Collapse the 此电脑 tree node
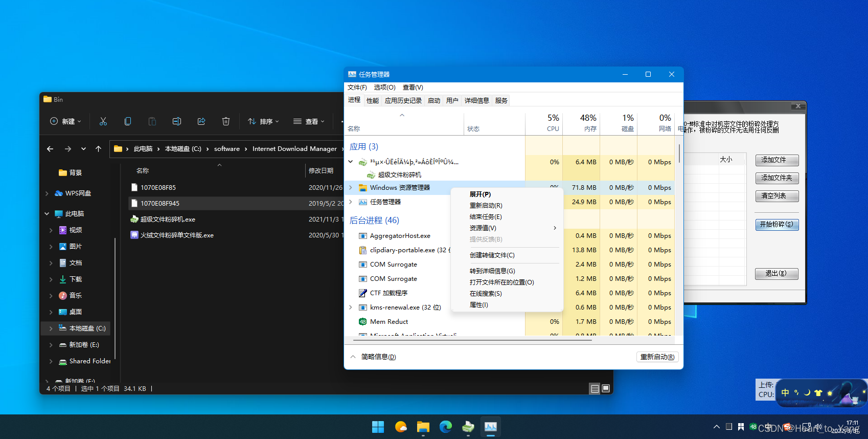Image resolution: width=868 pixels, height=439 pixels. (x=47, y=214)
